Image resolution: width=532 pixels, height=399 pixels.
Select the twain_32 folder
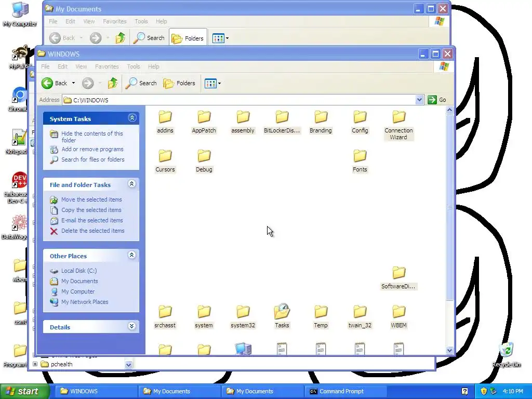[360, 317]
